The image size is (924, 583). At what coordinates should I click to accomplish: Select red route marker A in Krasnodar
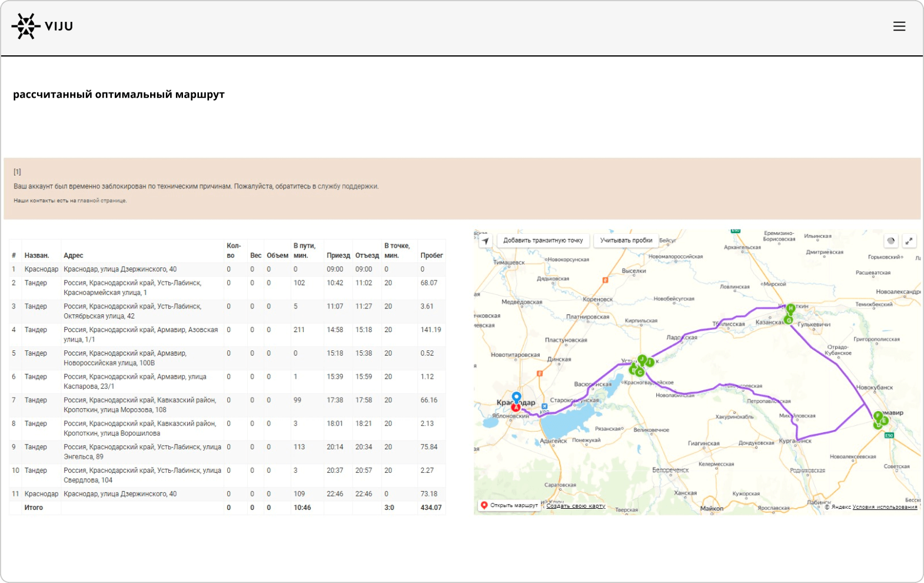516,408
